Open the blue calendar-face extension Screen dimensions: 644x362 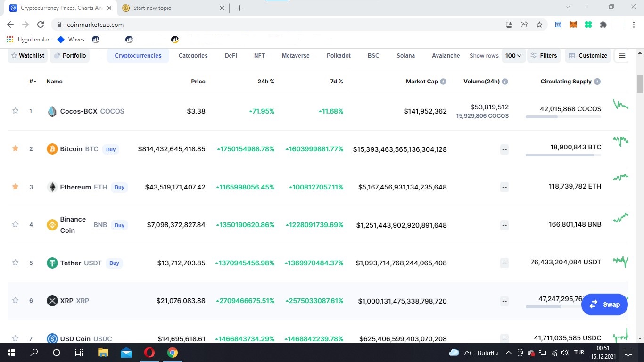[558, 25]
